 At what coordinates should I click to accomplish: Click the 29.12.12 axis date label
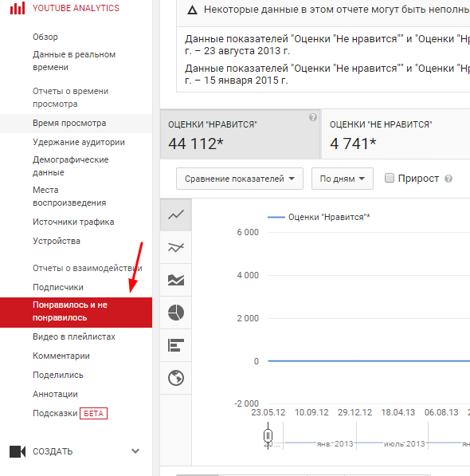(x=354, y=412)
